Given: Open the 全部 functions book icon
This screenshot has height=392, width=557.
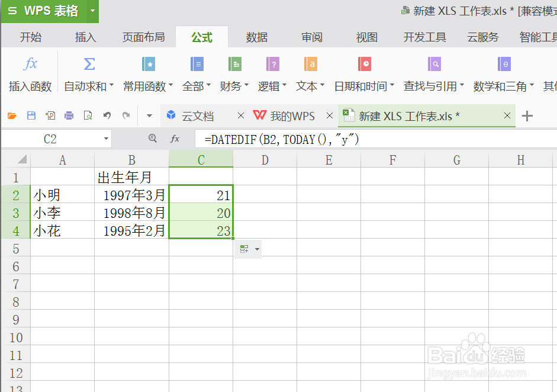Looking at the screenshot, I should click(197, 65).
